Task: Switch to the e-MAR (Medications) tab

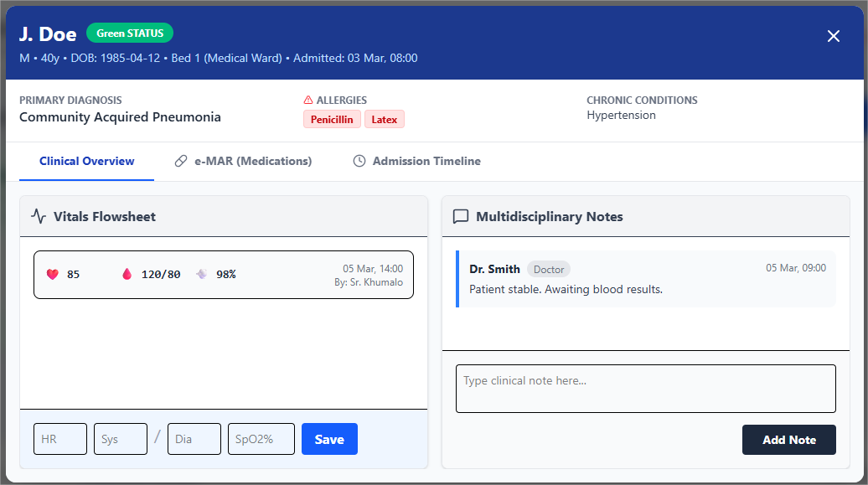Action: tap(251, 161)
